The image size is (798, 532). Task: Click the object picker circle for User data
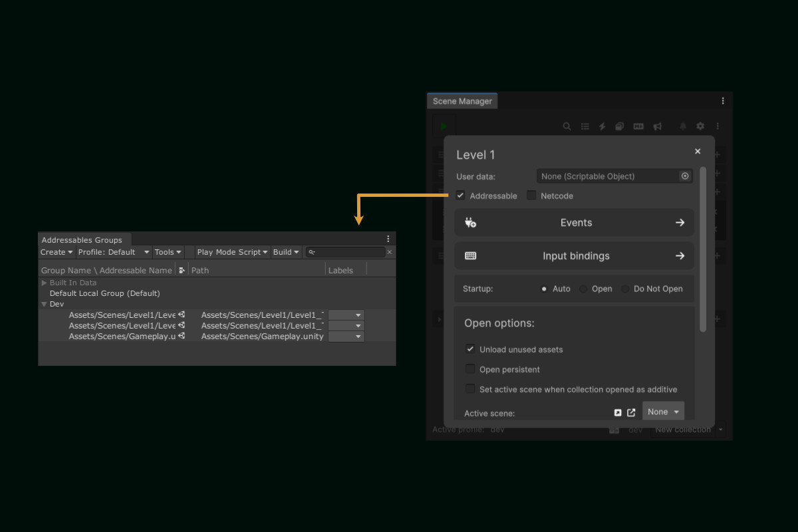point(685,176)
